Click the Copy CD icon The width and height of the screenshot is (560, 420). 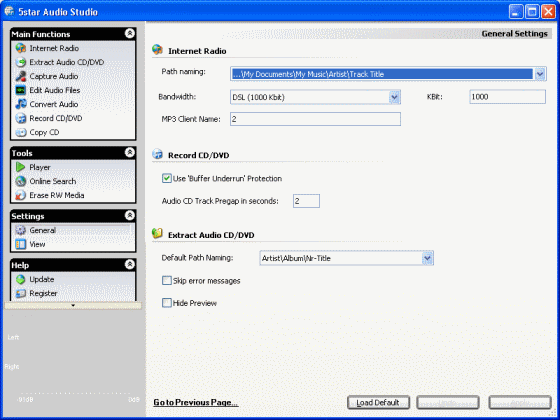pyautogui.click(x=21, y=132)
